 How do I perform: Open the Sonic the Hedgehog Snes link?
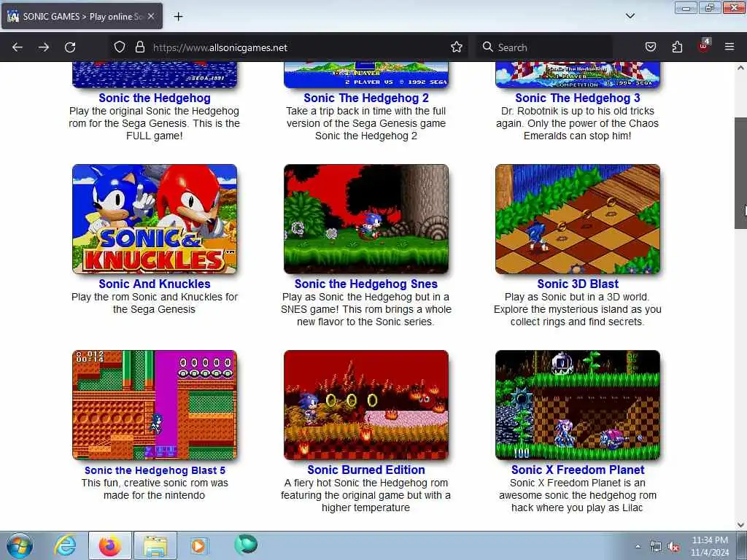366,284
